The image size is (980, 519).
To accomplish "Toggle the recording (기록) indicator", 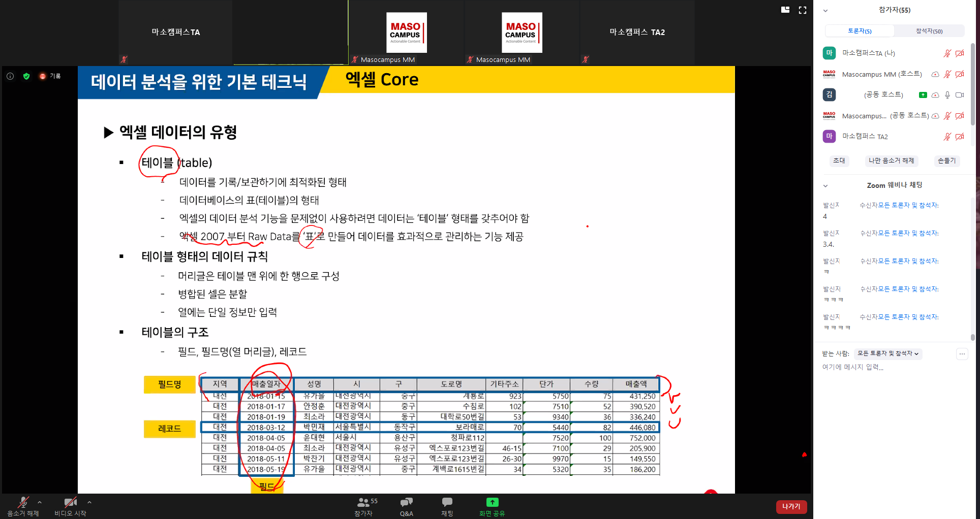I will [50, 76].
